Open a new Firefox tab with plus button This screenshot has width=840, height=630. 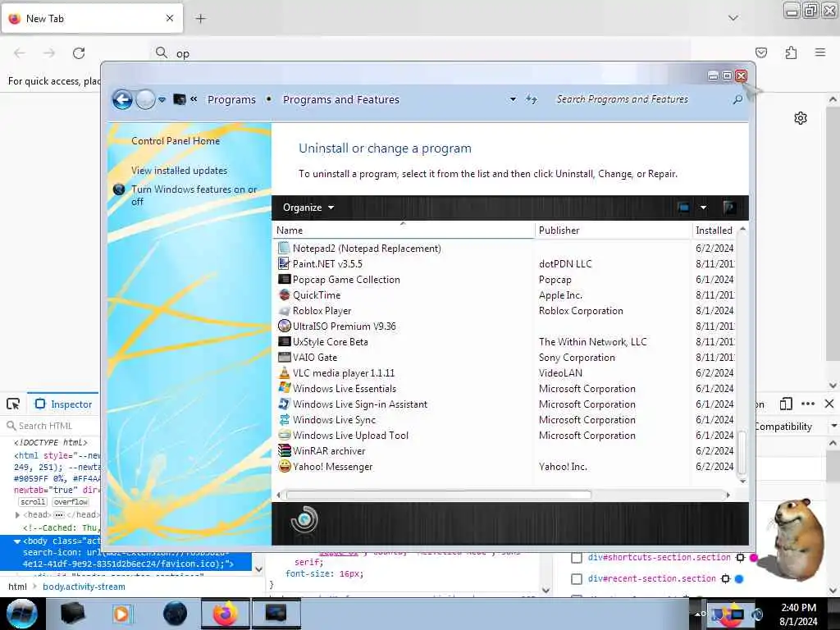click(x=200, y=19)
